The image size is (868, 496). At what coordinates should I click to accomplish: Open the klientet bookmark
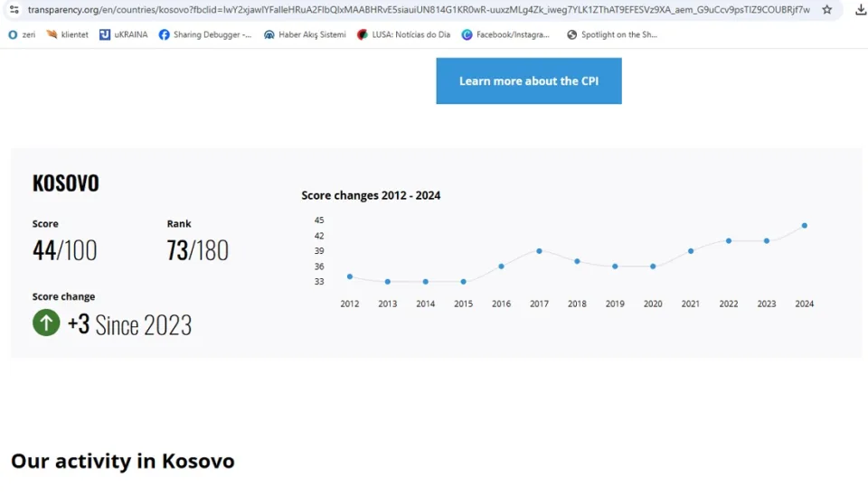pos(67,34)
